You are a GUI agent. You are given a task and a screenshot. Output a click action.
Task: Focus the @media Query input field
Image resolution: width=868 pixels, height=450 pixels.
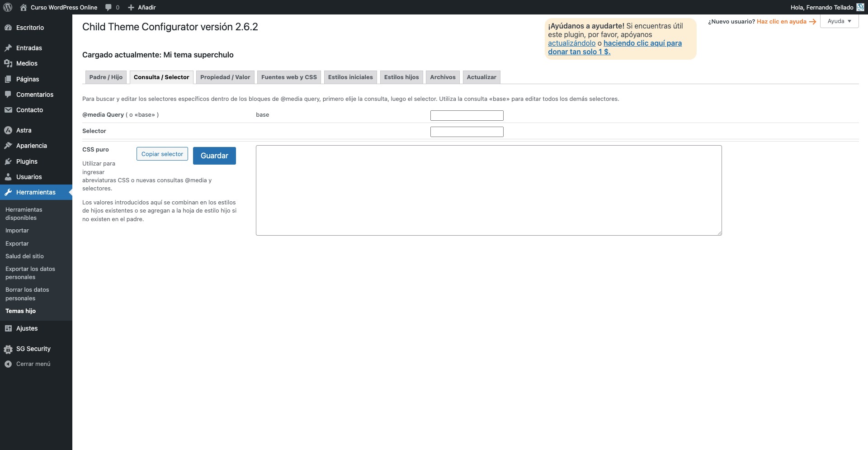(x=467, y=116)
